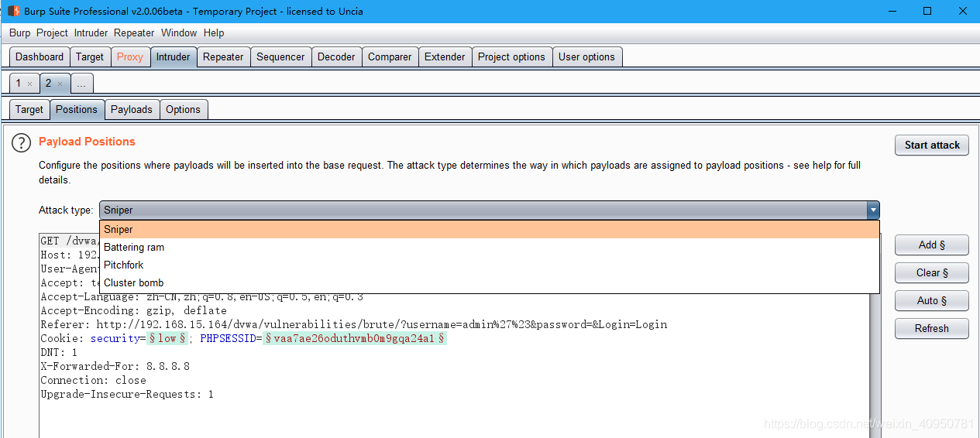Switch to the top-level Target tab

click(90, 56)
